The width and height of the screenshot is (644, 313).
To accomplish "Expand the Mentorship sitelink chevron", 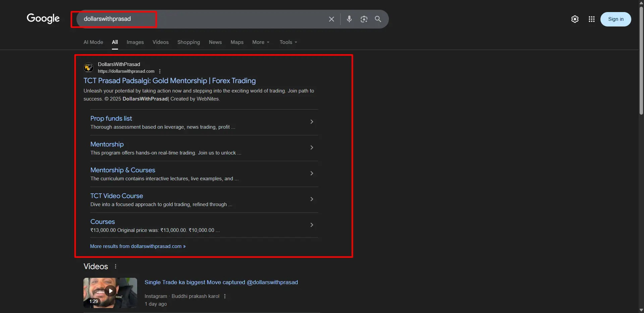I will (x=312, y=147).
